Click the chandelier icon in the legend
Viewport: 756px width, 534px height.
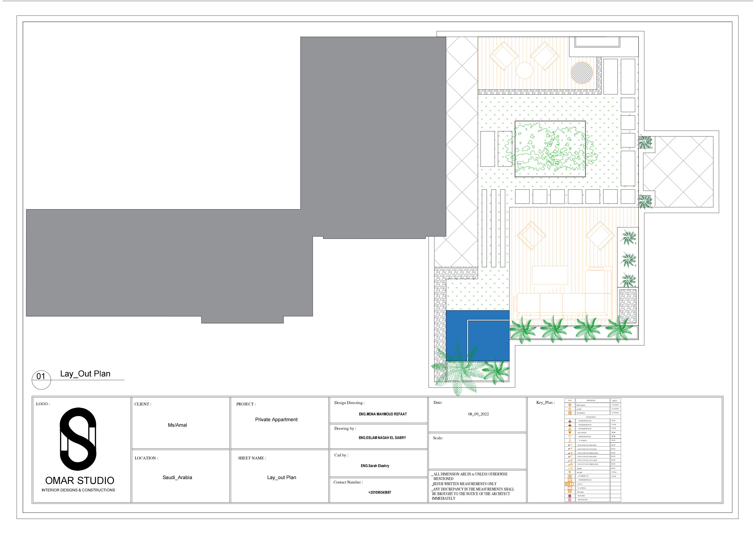click(x=570, y=413)
